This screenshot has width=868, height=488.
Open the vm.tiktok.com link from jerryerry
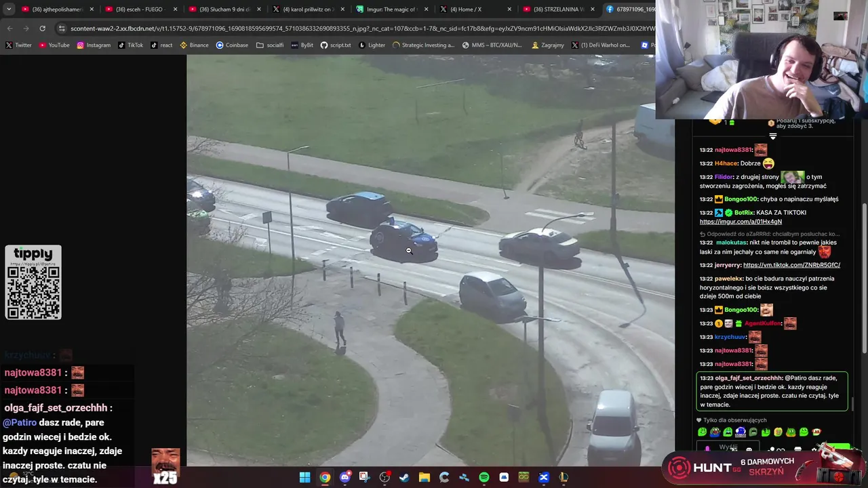pos(791,265)
